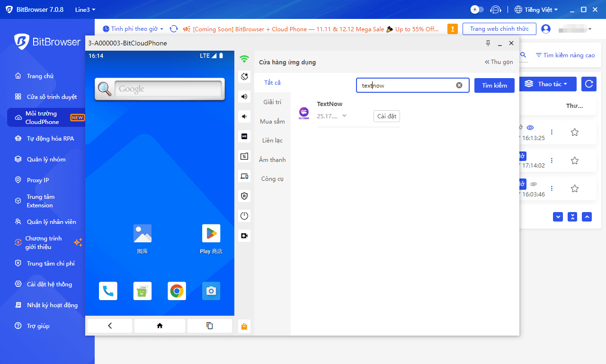Launch Chrome on the cloud phone
Screen dimensions: 606x364
click(x=177, y=291)
